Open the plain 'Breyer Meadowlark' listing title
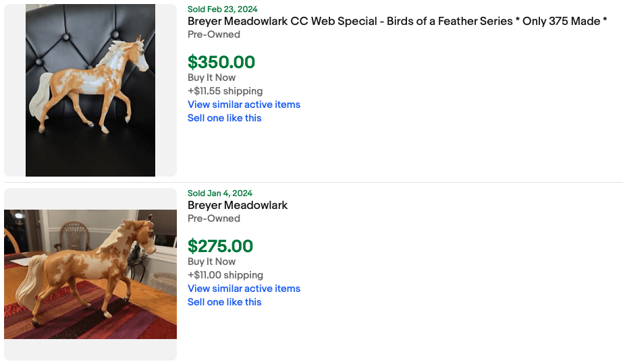 pyautogui.click(x=238, y=205)
